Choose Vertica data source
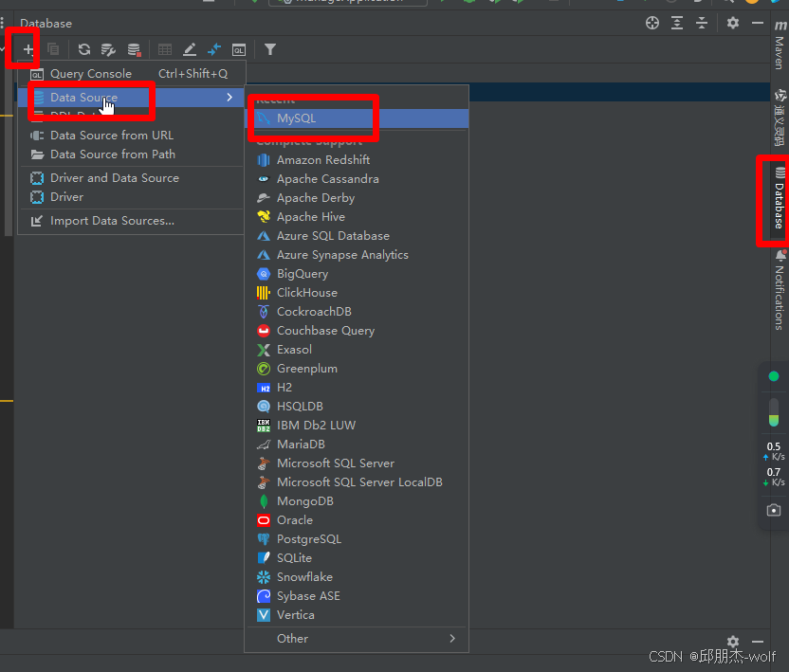This screenshot has width=789, height=672. pos(357,615)
